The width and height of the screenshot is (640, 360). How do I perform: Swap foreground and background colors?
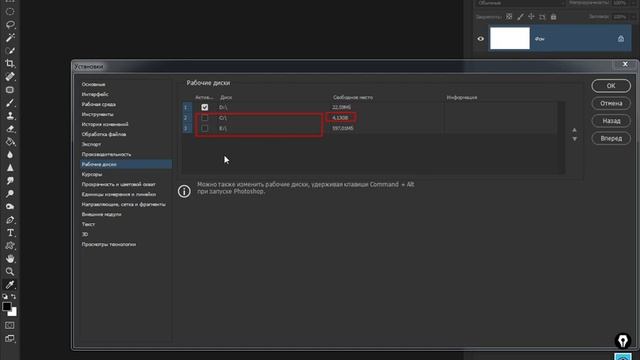point(14,297)
